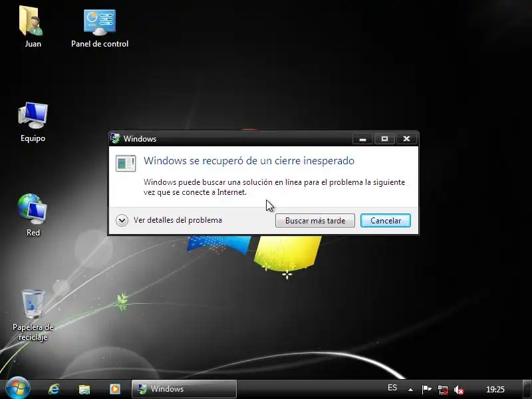Viewport: 532px width, 399px height.
Task: Open the Windows Start orb
Action: tap(17, 388)
